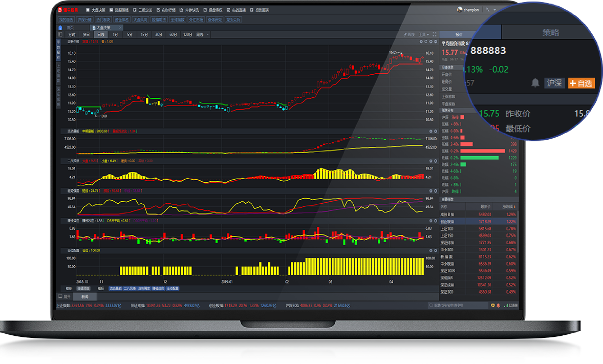Click the 龙头尖兵 button
The height and width of the screenshot is (364, 603).
(233, 19)
